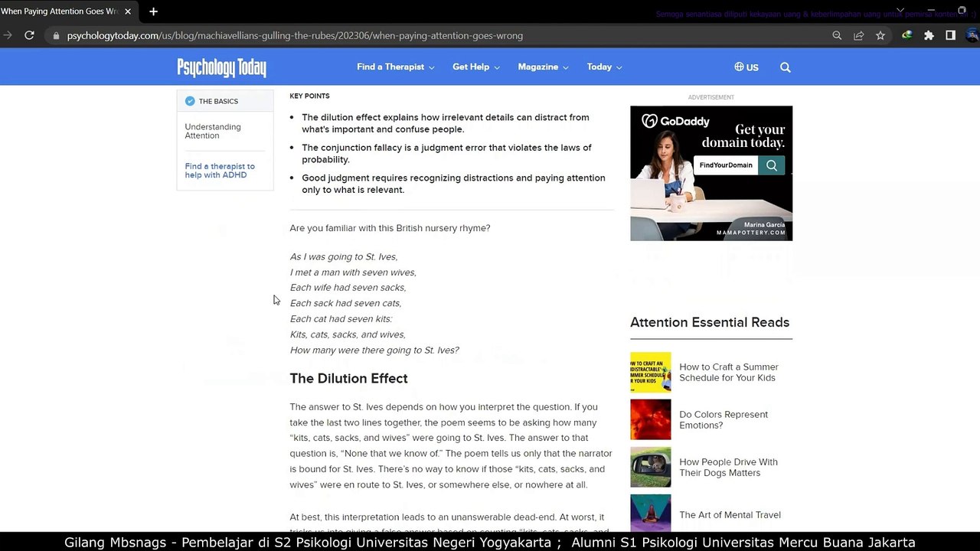The image size is (980, 551).
Task: Click the red thumbnail beside Do Colors Represent Emotions
Action: pyautogui.click(x=651, y=419)
